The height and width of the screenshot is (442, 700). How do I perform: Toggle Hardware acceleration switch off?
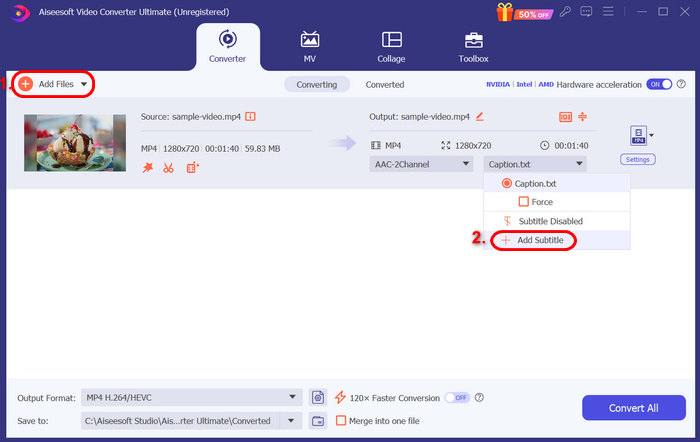point(659,84)
